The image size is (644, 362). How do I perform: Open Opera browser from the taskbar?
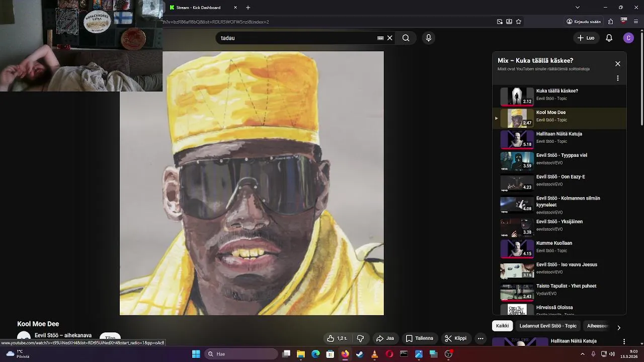pos(389,354)
